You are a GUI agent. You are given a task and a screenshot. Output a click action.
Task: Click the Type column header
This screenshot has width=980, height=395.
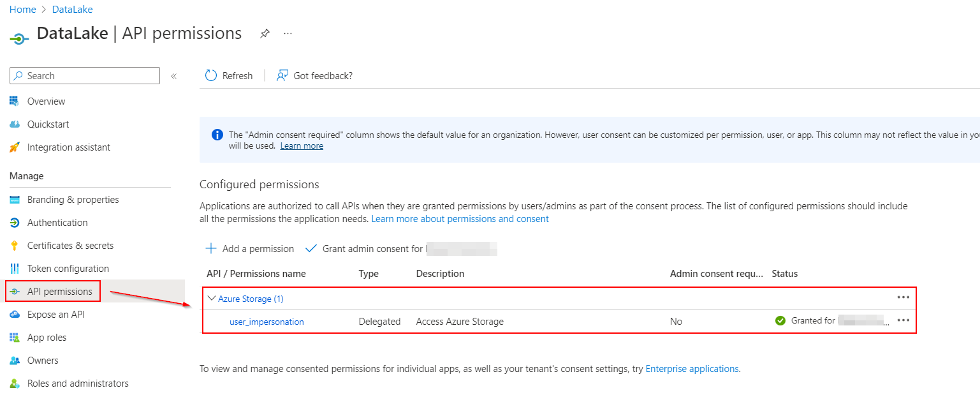click(369, 274)
